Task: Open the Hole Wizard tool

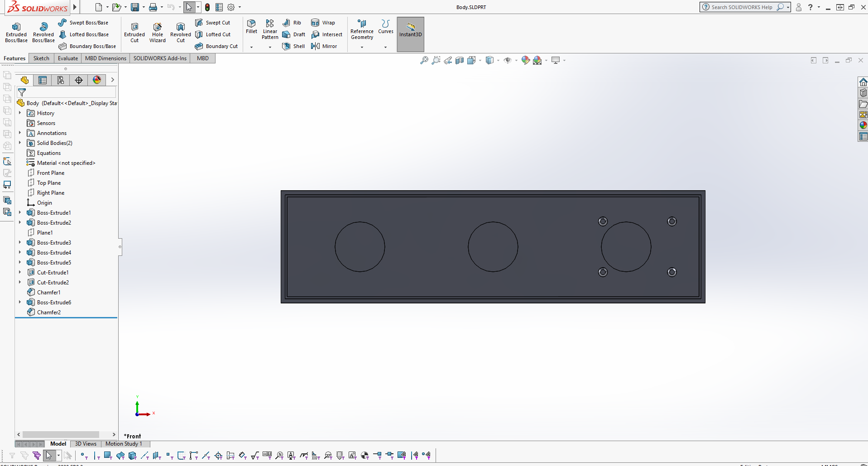Action: point(157,32)
